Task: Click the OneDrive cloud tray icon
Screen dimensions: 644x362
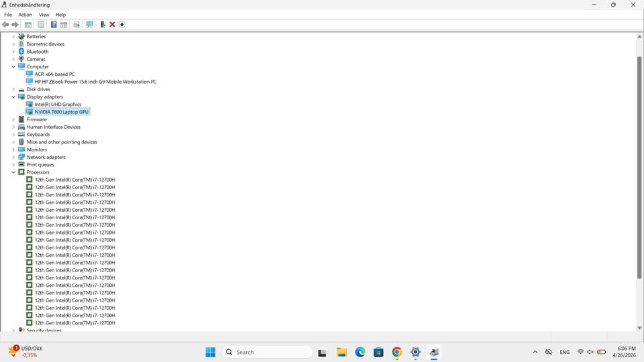Action: click(549, 352)
